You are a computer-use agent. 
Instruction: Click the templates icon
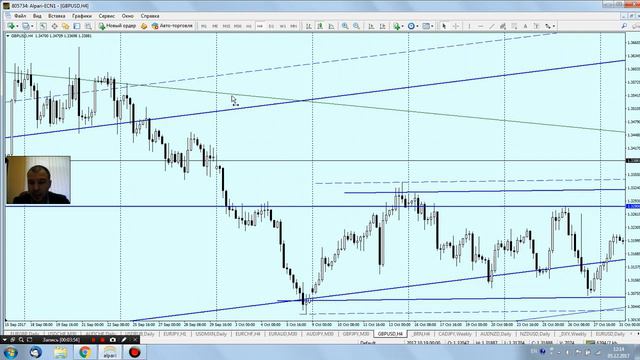(x=426, y=26)
